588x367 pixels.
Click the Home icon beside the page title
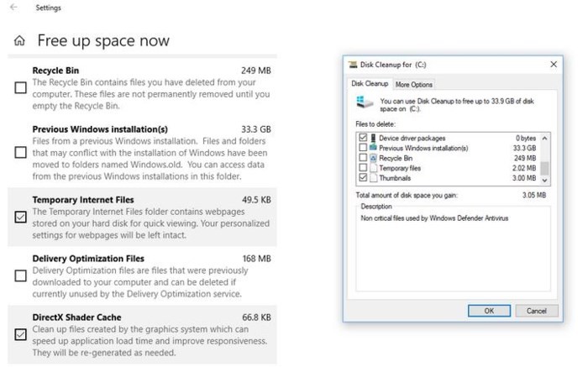click(x=19, y=41)
